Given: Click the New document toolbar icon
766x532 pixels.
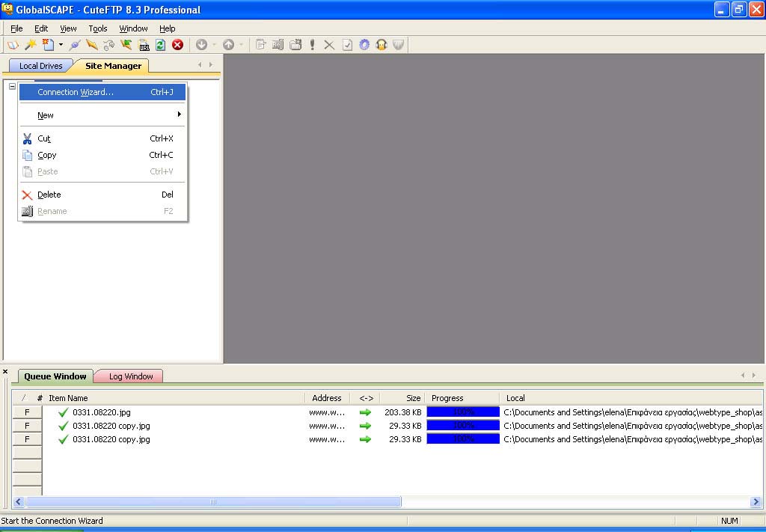Looking at the screenshot, I should coord(48,45).
